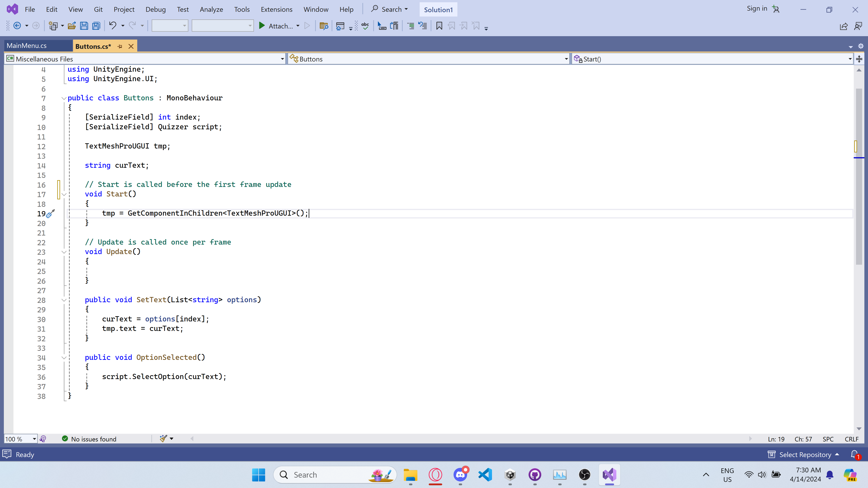
Task: Collapse the Start() method outline
Action: coord(64,194)
